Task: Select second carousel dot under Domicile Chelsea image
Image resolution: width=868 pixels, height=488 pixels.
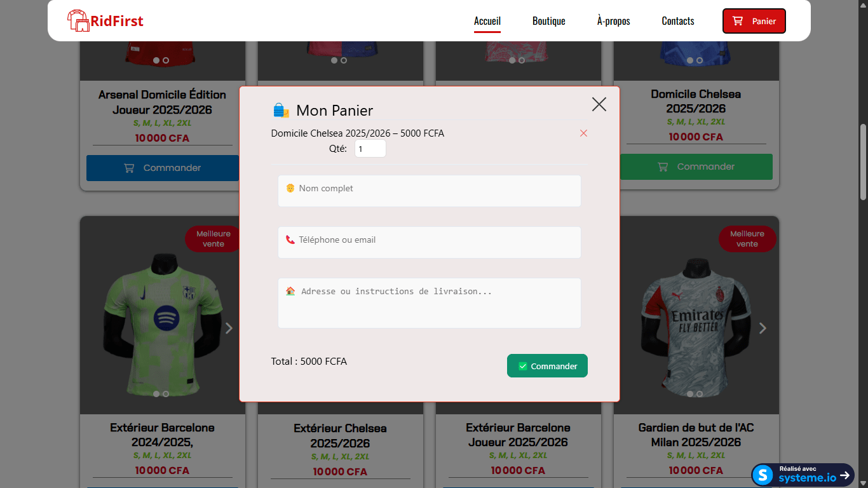Action: point(700,60)
